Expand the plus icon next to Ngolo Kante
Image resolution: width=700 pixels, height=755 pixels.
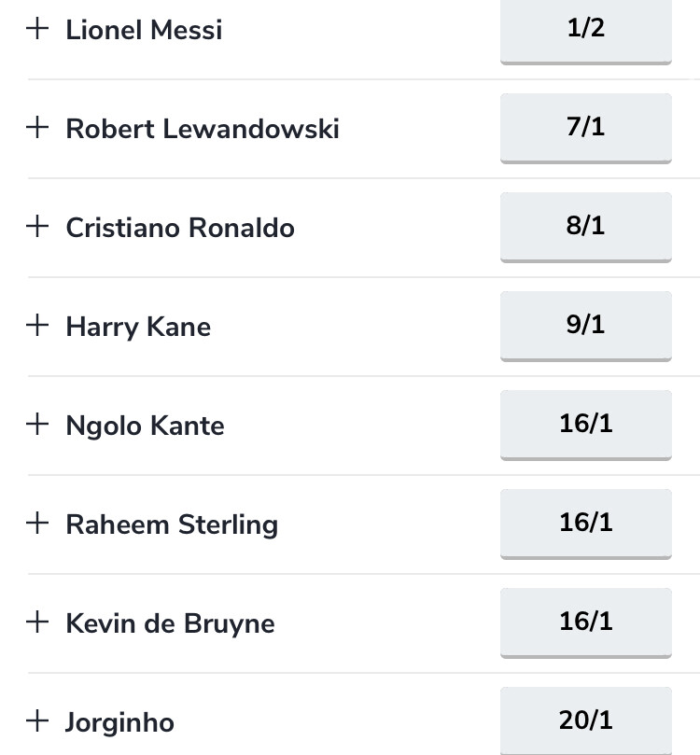37,425
